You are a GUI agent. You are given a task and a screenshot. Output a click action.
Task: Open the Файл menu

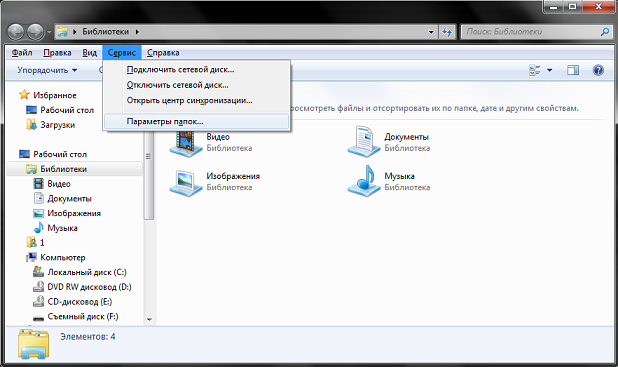(22, 52)
